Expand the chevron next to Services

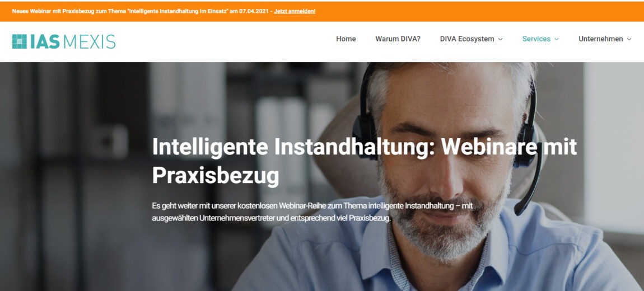(x=557, y=39)
